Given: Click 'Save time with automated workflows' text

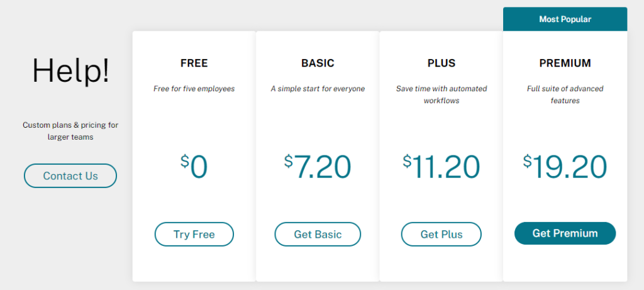Looking at the screenshot, I should (x=441, y=94).
